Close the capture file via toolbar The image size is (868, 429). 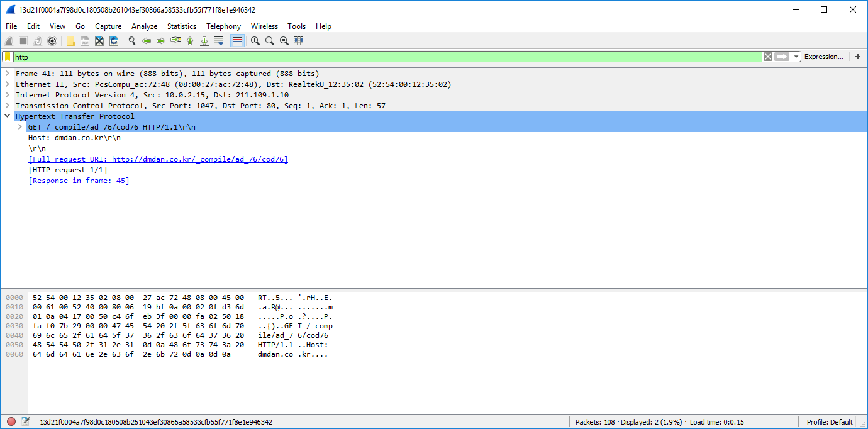[99, 41]
